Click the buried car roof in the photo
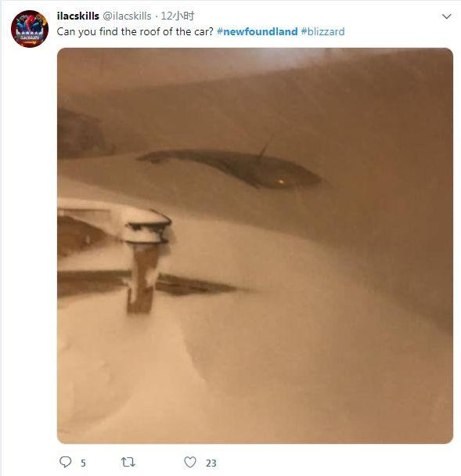461x476 pixels. point(231,168)
